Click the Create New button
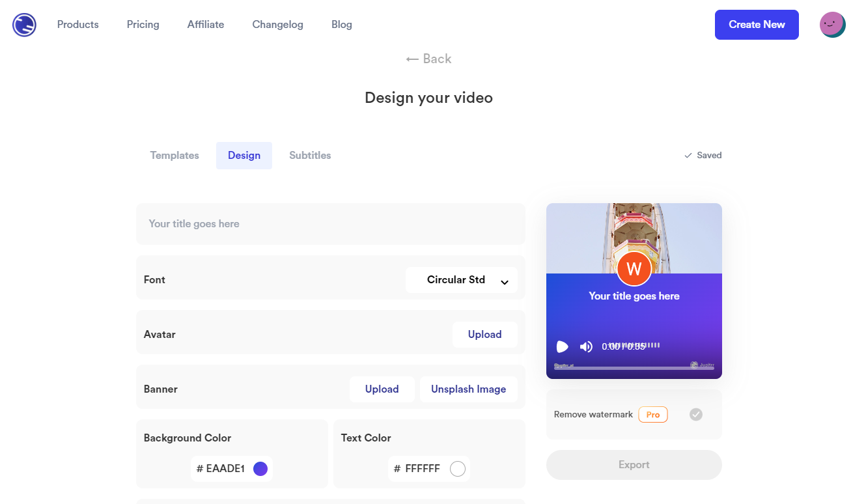The height and width of the screenshot is (504, 866). (x=757, y=25)
